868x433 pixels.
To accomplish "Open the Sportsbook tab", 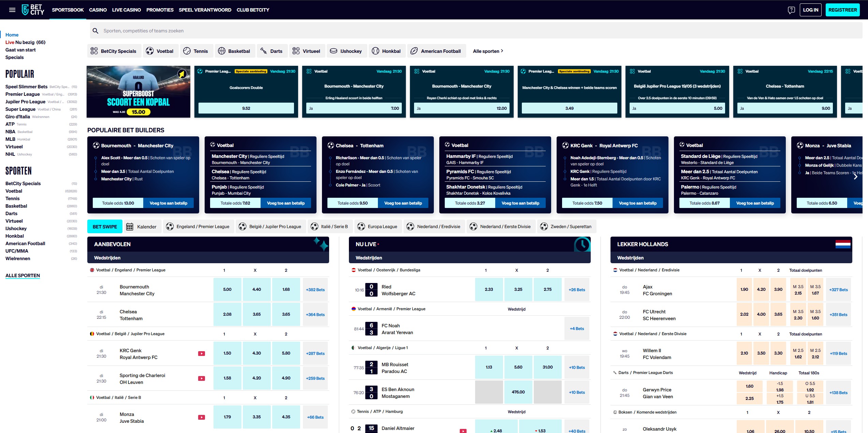I will (x=68, y=10).
